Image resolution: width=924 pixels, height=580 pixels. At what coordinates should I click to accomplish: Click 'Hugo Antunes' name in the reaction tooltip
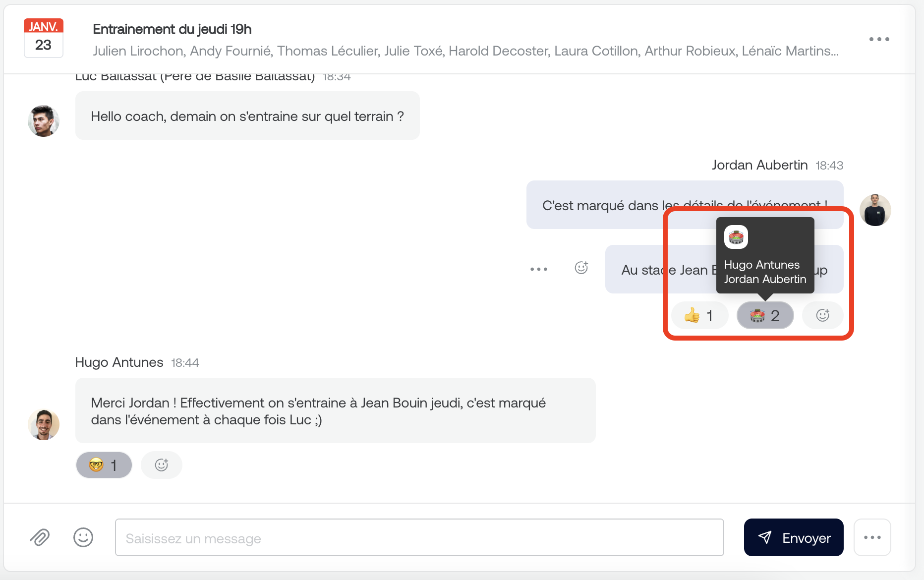click(762, 265)
